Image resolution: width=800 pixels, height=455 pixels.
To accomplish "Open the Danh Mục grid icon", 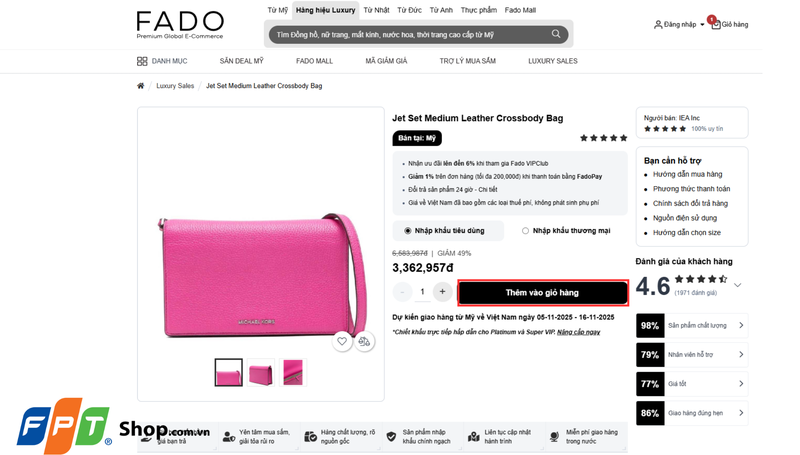I will 142,61.
